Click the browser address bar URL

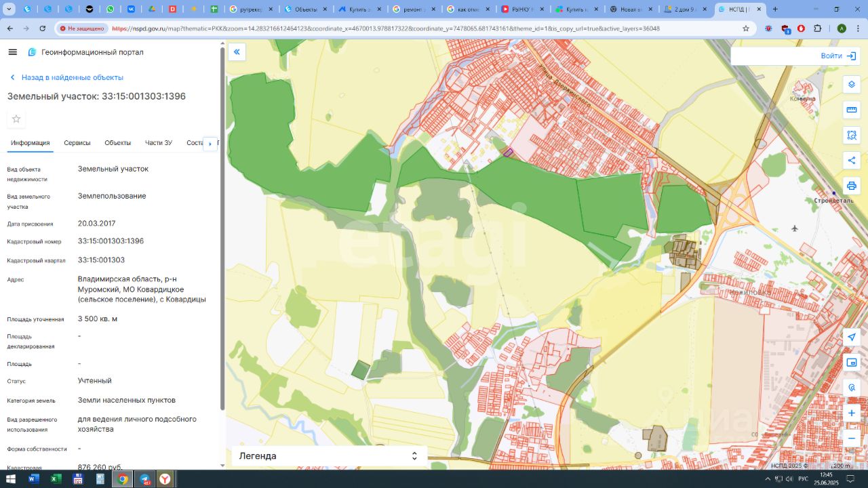point(385,28)
